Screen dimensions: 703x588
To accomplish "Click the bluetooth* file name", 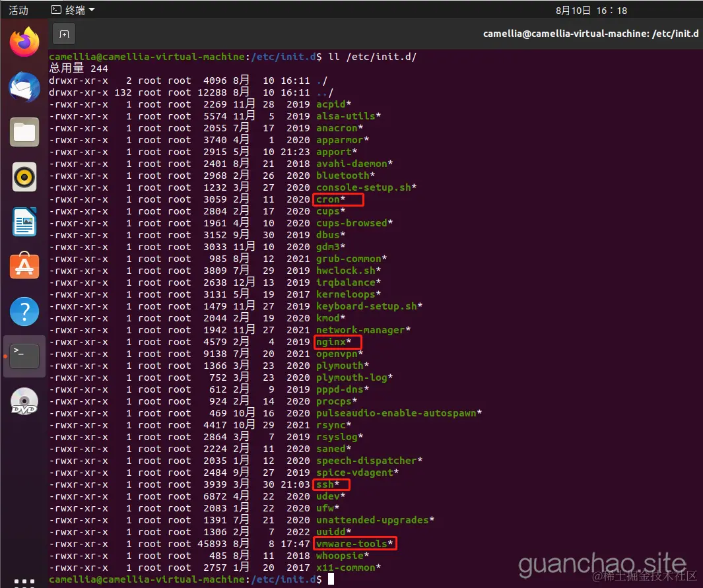I will (x=346, y=176).
